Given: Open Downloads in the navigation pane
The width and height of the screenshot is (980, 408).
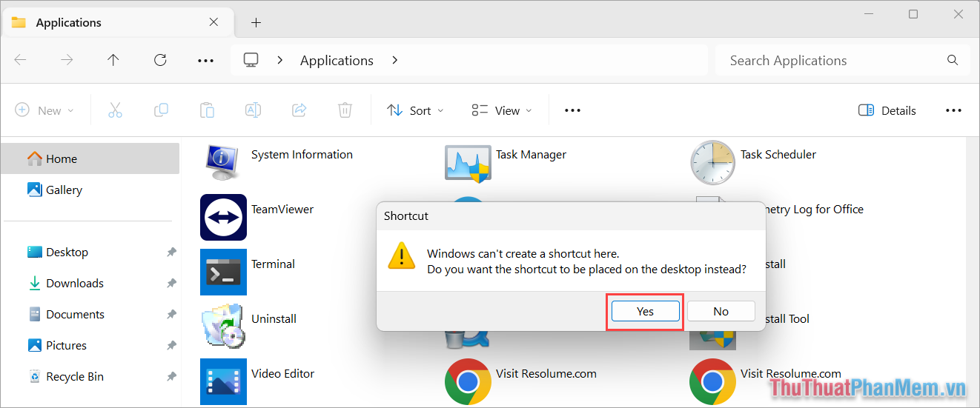Looking at the screenshot, I should pos(90,283).
